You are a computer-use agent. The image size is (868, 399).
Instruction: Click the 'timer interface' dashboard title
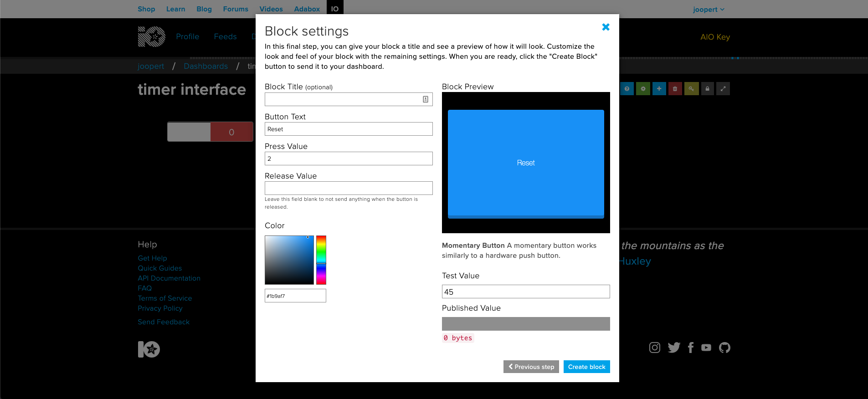192,89
